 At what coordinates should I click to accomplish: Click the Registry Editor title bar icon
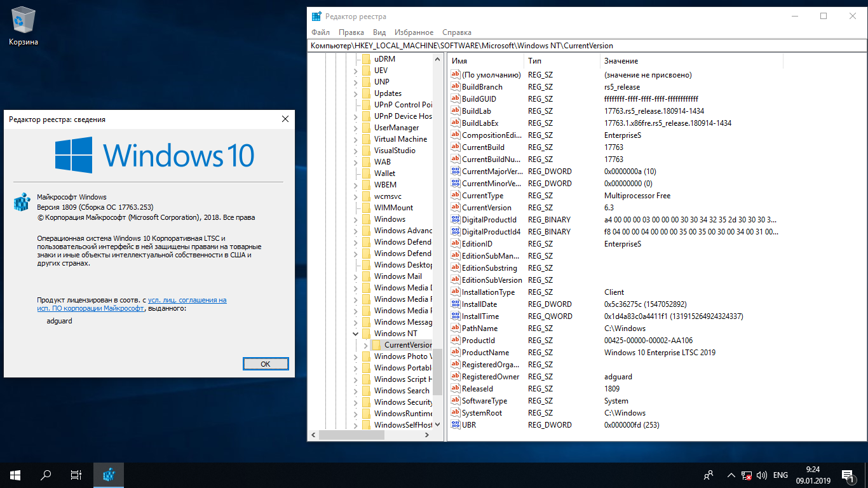[316, 17]
